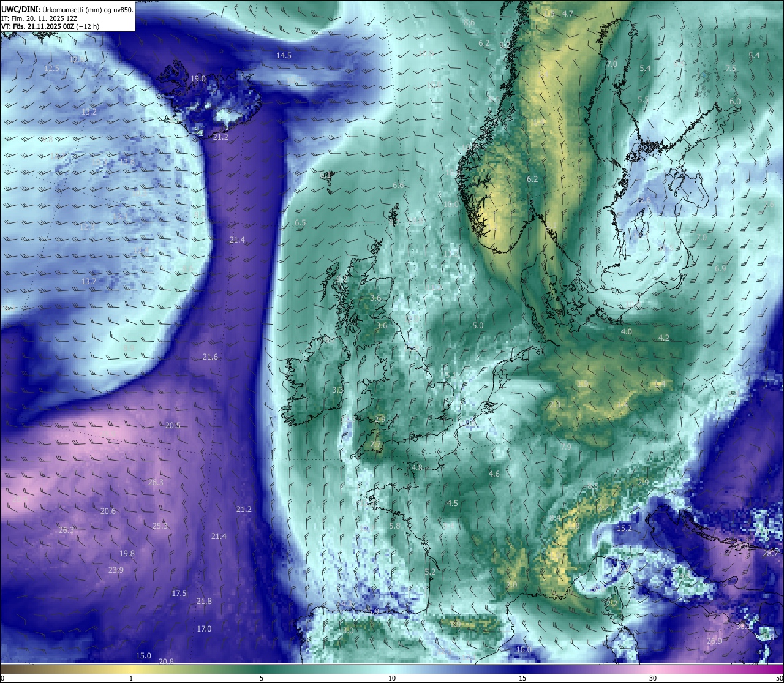Click the 6.0 value in the northeast
Viewport: 784px width, 683px height.
point(735,101)
